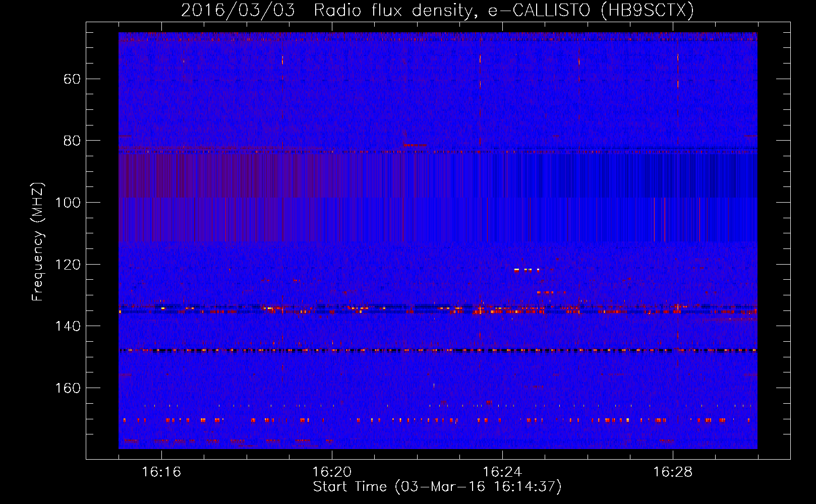Click the 80 MHz frequency tick label
This screenshot has width=816, height=504.
coord(73,141)
